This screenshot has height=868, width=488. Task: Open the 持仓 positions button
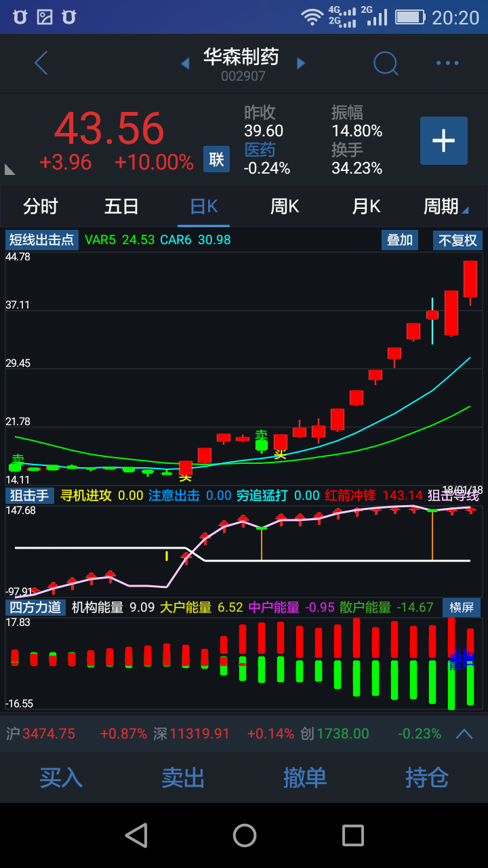coord(427,778)
